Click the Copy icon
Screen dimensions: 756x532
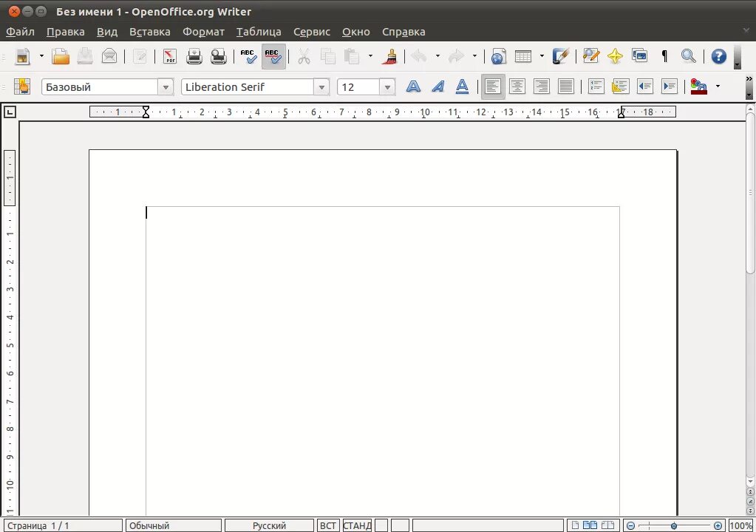pos(328,56)
